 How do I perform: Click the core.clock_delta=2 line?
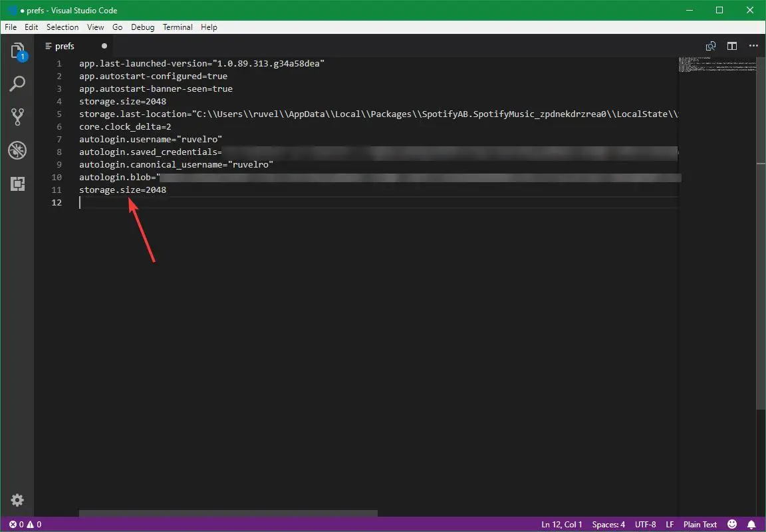point(125,126)
